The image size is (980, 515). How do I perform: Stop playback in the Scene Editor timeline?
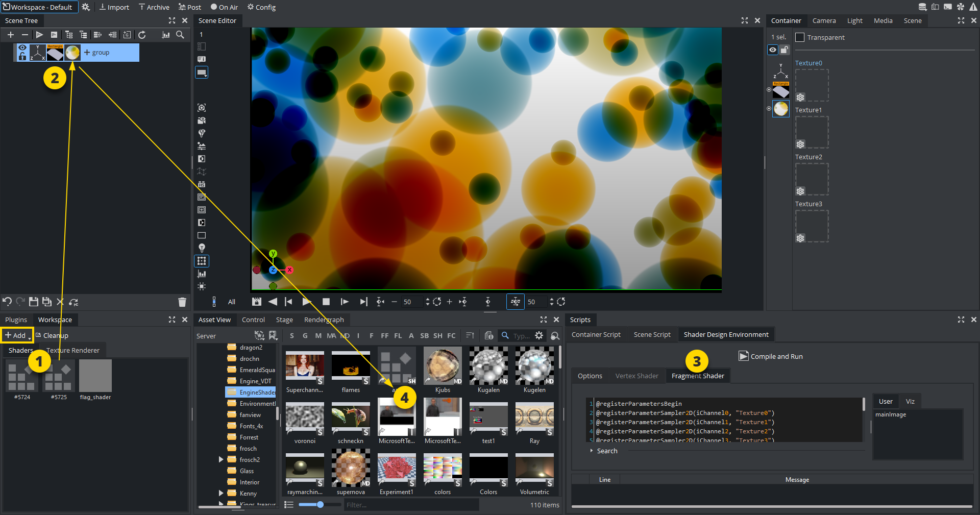click(x=326, y=302)
